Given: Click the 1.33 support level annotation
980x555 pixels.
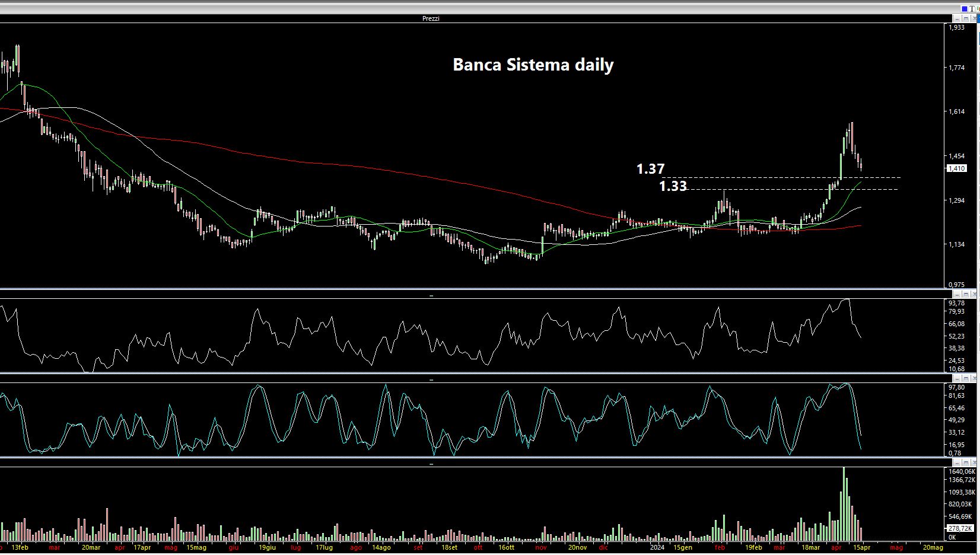Looking at the screenshot, I should pyautogui.click(x=673, y=186).
